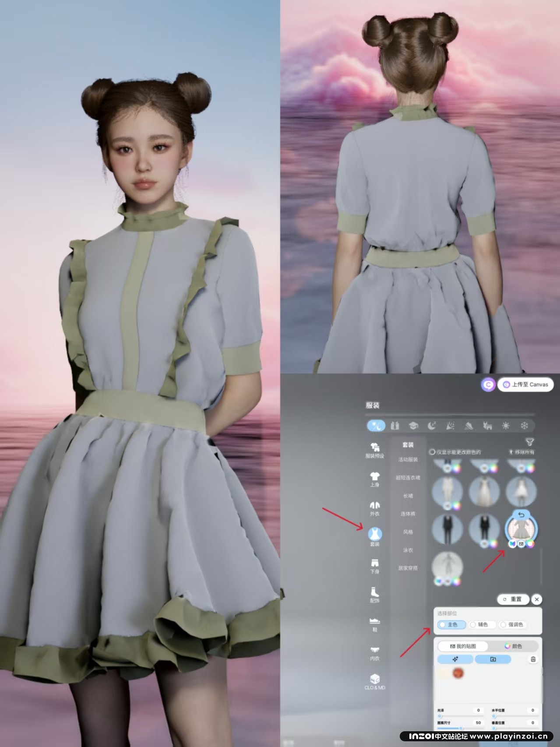Select the red-orange texture thumbnail
Viewport: 560px width, 747px height.
(x=458, y=673)
